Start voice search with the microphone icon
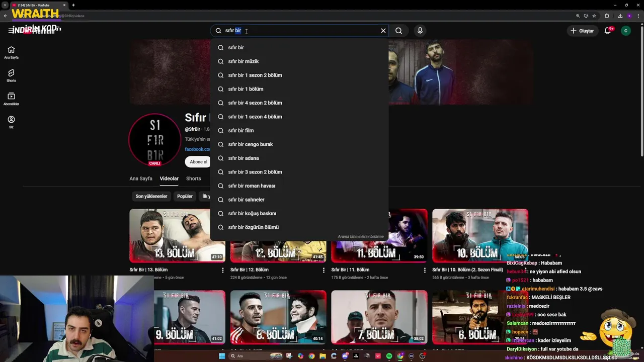644x362 pixels. pyautogui.click(x=420, y=31)
